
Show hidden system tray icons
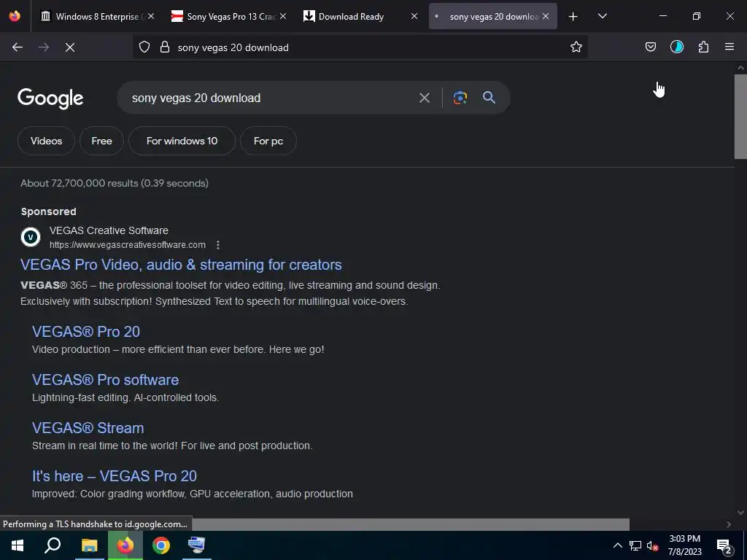click(x=617, y=545)
